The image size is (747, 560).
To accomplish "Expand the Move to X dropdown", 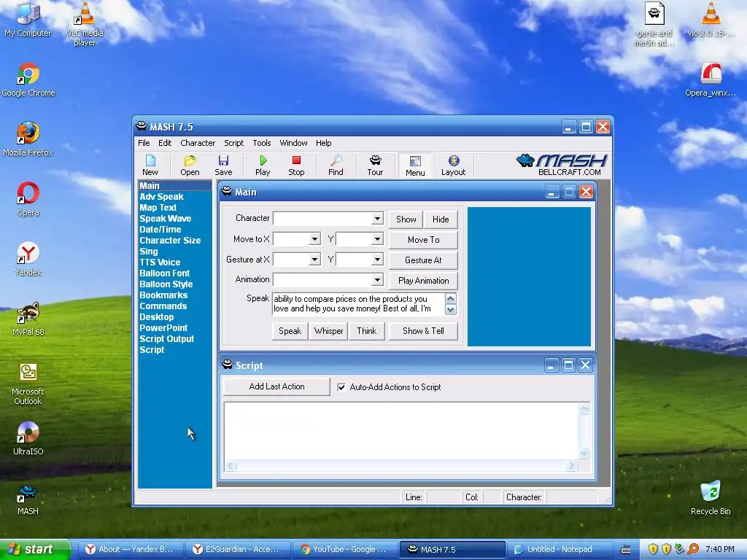I will coord(314,239).
